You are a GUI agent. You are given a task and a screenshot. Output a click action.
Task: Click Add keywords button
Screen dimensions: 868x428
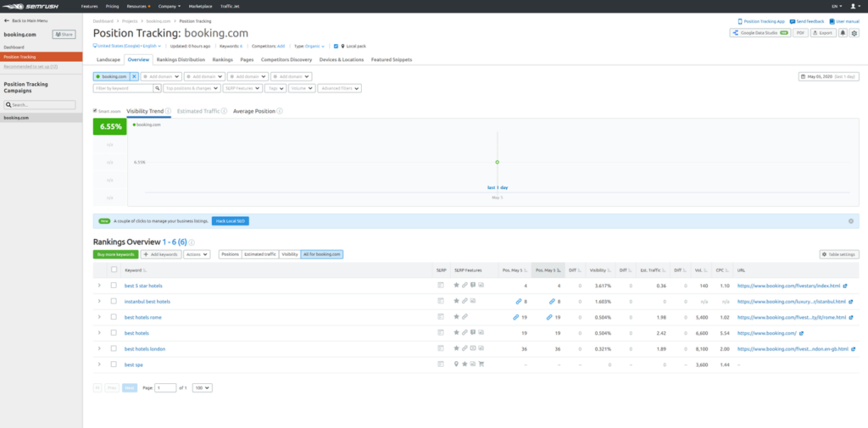tap(161, 254)
